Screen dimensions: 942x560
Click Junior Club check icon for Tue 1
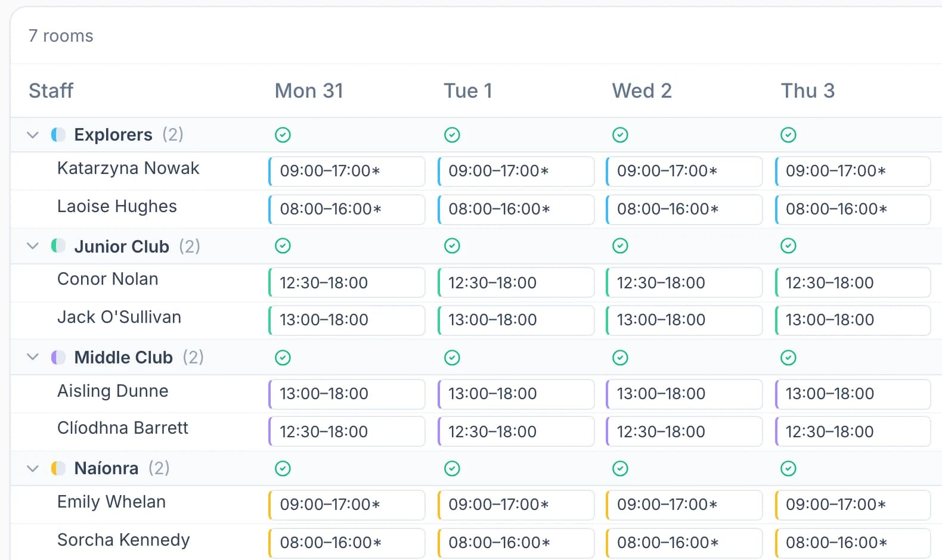452,246
